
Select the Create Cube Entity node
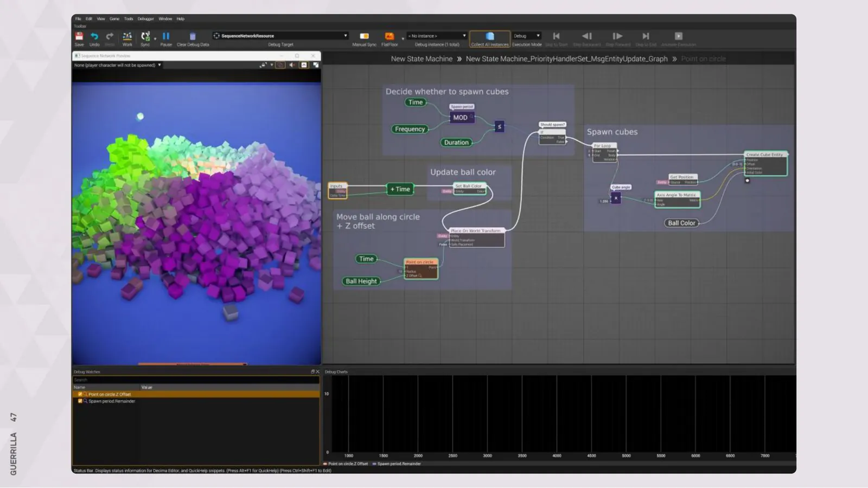click(765, 163)
